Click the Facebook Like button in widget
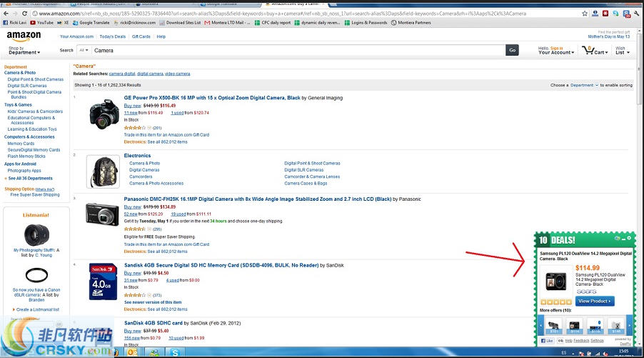Viewport: 644px width, 358px height. point(548,341)
